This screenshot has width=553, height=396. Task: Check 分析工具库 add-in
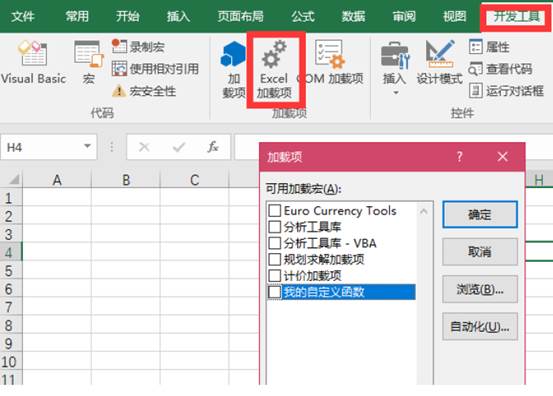point(274,227)
